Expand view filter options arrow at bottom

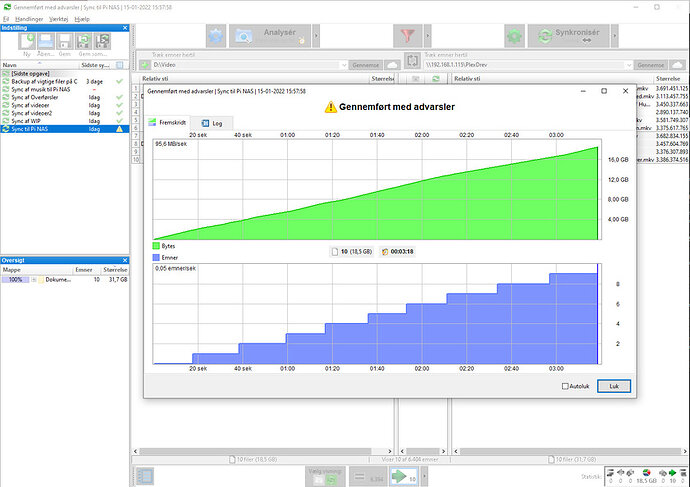click(x=424, y=476)
